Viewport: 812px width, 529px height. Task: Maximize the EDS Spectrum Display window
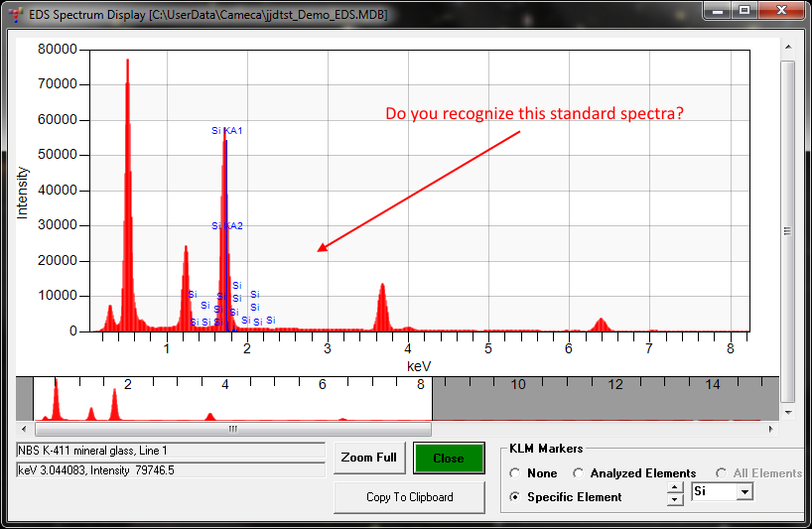pos(743,10)
